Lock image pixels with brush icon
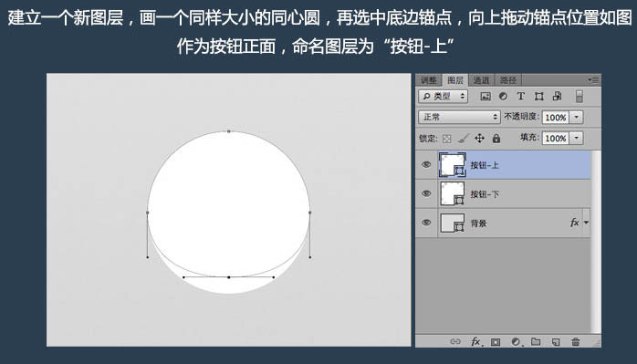 tap(464, 139)
